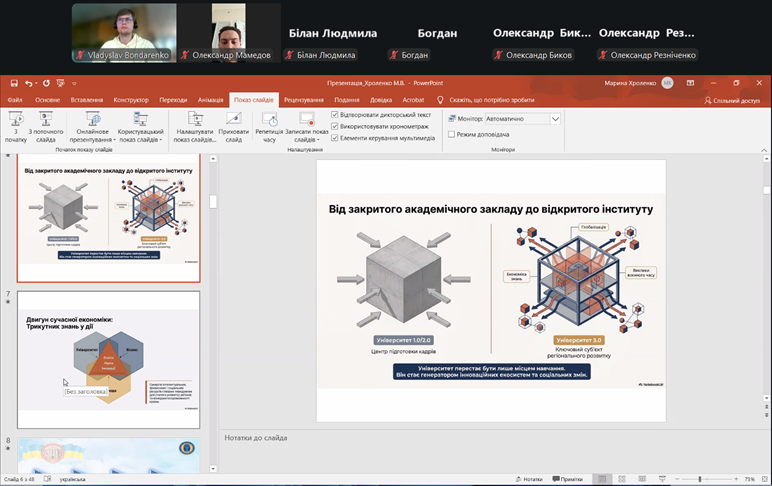Switch to Normal view icon in status bar
Screen dimensions: 772x486
(602, 479)
